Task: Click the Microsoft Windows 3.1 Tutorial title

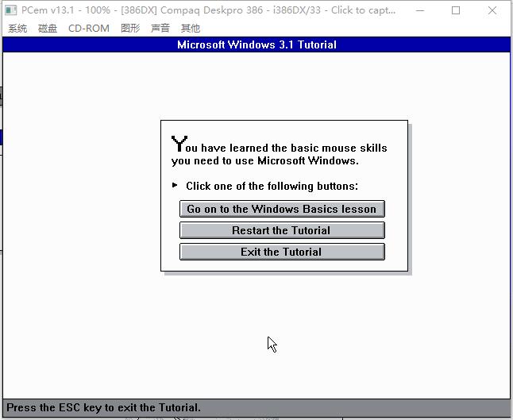Action: coord(256,44)
